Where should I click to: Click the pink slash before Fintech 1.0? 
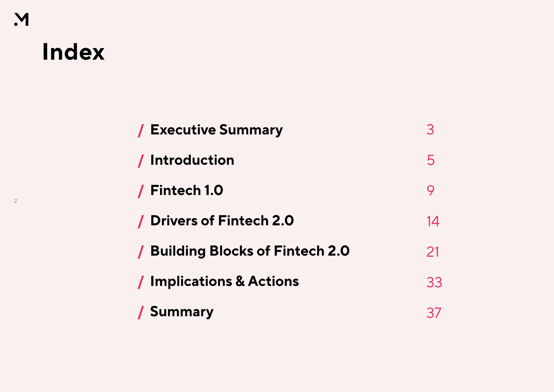(141, 191)
